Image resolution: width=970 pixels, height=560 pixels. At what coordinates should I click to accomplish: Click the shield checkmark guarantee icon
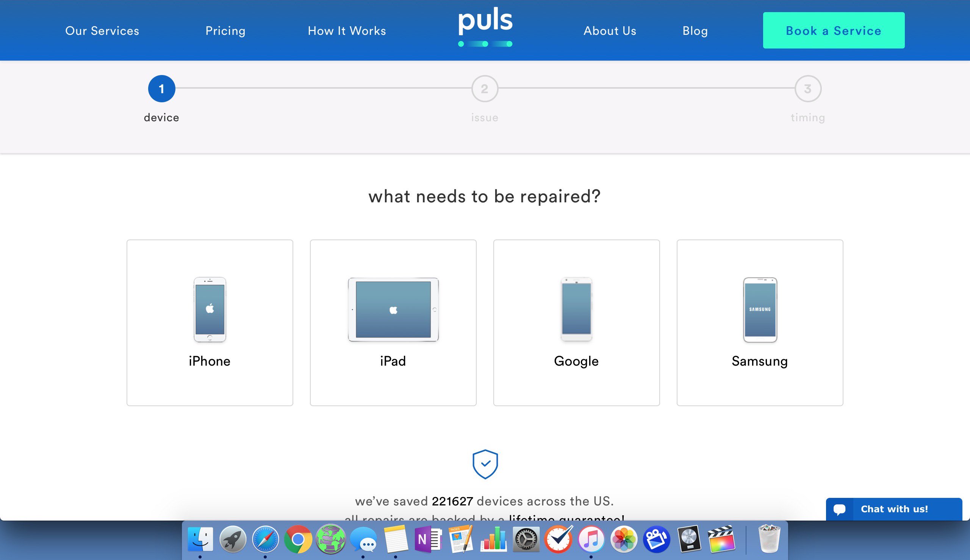pos(485,464)
